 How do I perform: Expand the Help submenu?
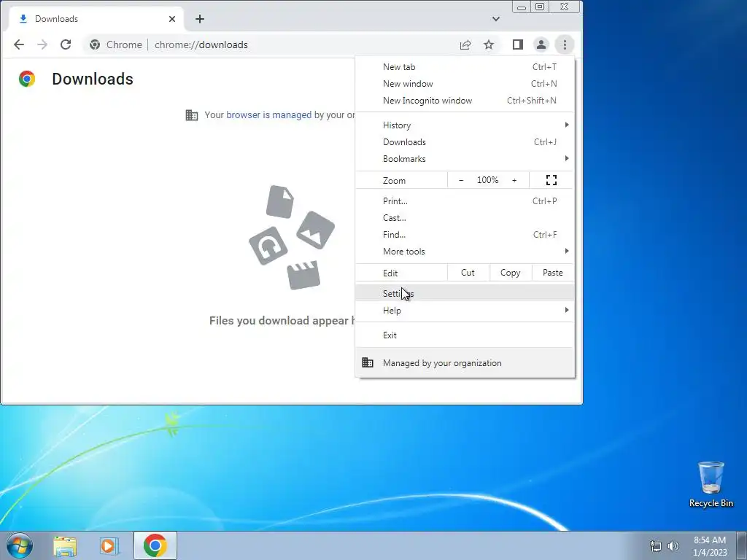(x=465, y=310)
